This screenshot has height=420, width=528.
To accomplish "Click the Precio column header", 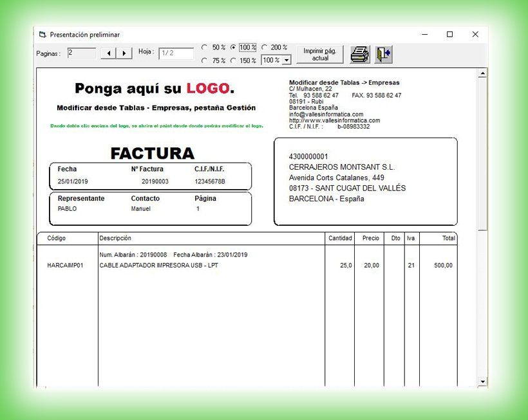I will pyautogui.click(x=371, y=238).
